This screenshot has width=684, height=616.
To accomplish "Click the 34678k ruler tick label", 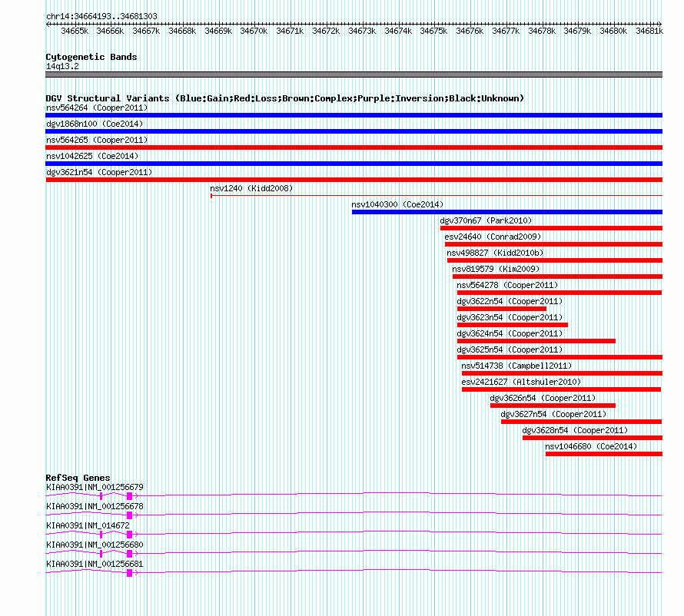I will click(542, 31).
